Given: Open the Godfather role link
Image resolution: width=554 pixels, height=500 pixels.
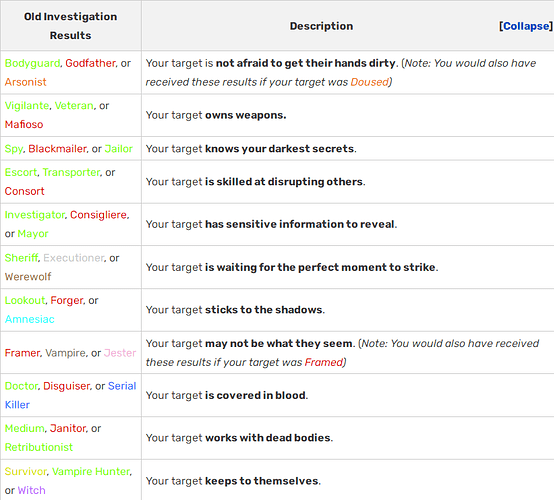Looking at the screenshot, I should [x=90, y=63].
